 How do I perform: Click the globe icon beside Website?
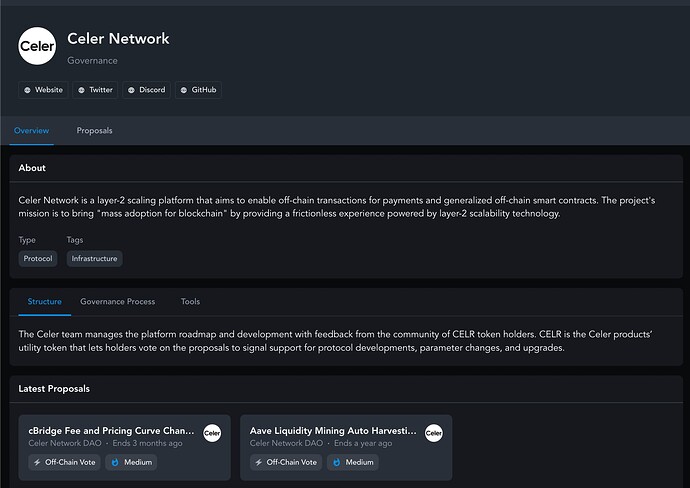point(27,90)
